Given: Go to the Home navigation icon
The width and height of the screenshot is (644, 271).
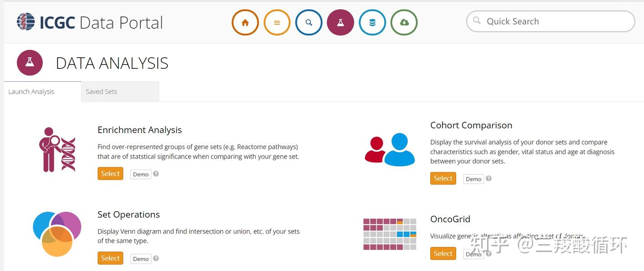Looking at the screenshot, I should coord(245,23).
